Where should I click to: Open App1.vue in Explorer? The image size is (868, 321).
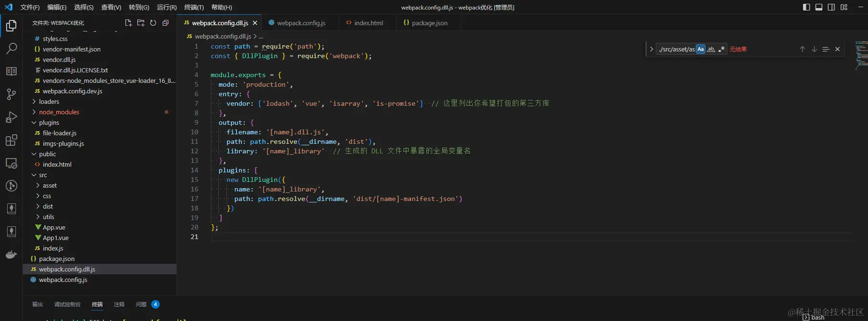pos(100,238)
